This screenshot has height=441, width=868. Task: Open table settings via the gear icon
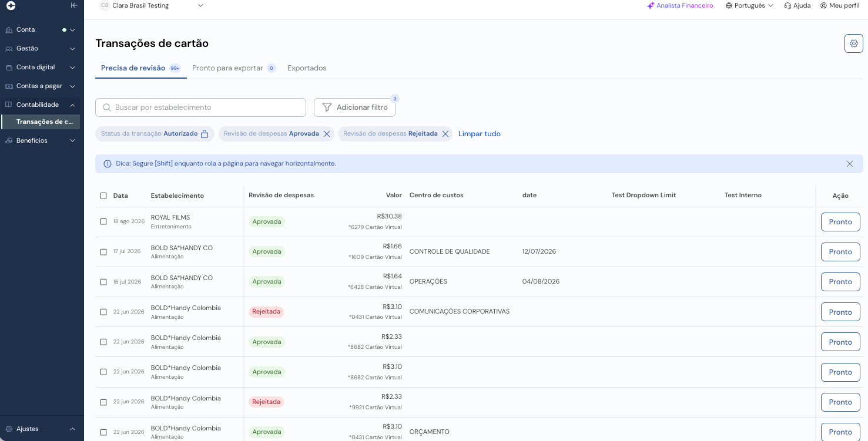(x=854, y=43)
